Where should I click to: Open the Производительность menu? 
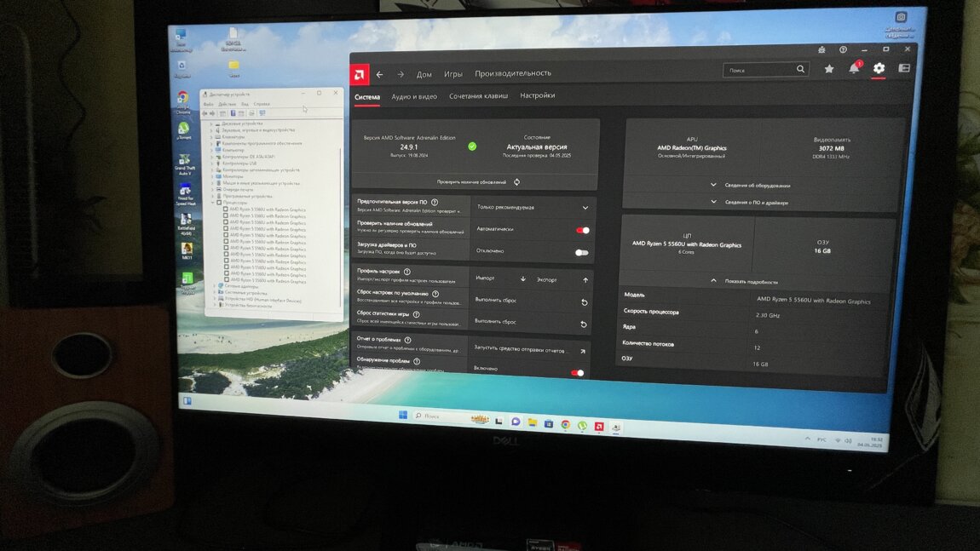[x=513, y=73]
